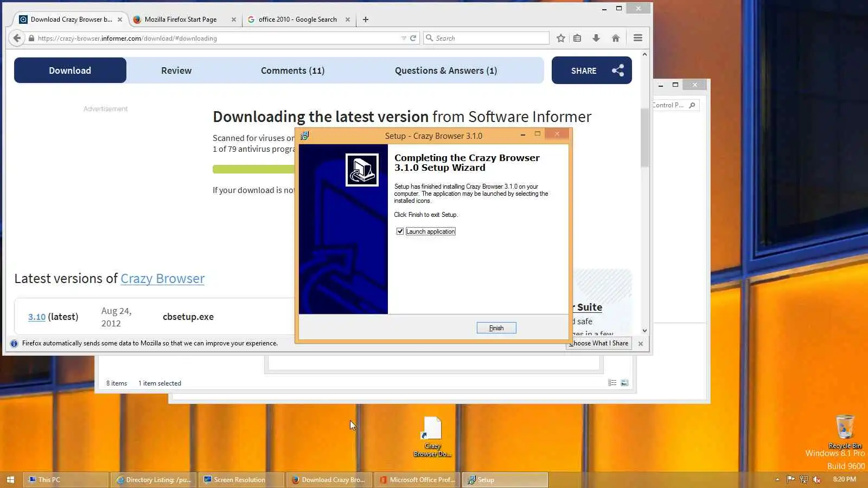Dismiss the Firefox data notification bar
Viewport: 868px width, 488px height.
641,344
